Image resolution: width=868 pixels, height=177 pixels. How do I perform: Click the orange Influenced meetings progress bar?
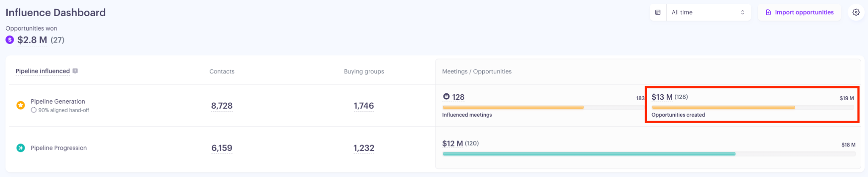pyautogui.click(x=513, y=107)
